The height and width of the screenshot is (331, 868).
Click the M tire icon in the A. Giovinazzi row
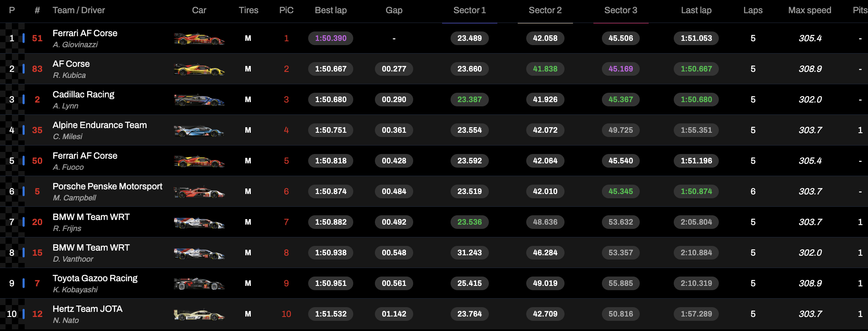pos(248,38)
